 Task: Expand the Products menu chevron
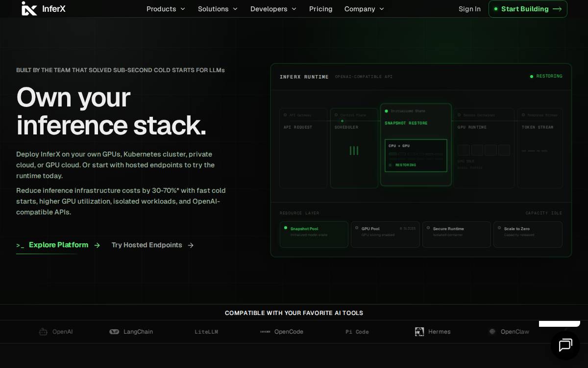[183, 9]
